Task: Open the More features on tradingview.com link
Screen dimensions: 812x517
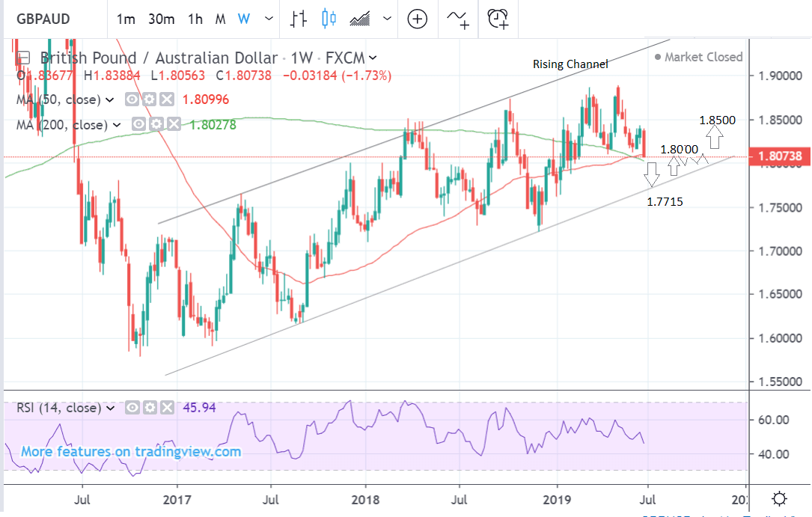Action: [x=131, y=451]
